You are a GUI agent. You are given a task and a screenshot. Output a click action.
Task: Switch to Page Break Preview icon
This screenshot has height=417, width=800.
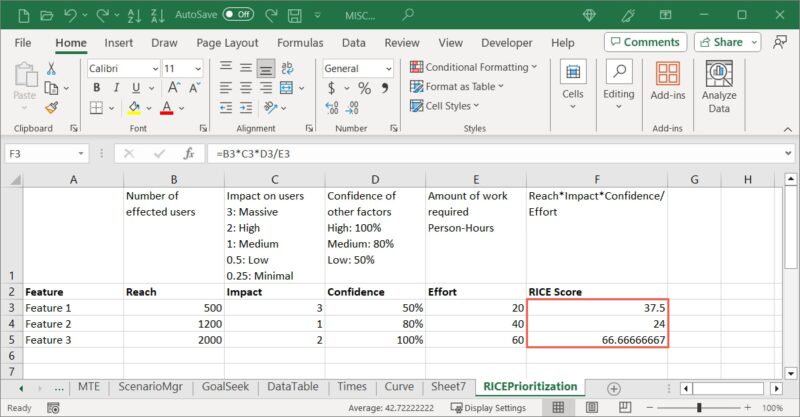click(625, 407)
